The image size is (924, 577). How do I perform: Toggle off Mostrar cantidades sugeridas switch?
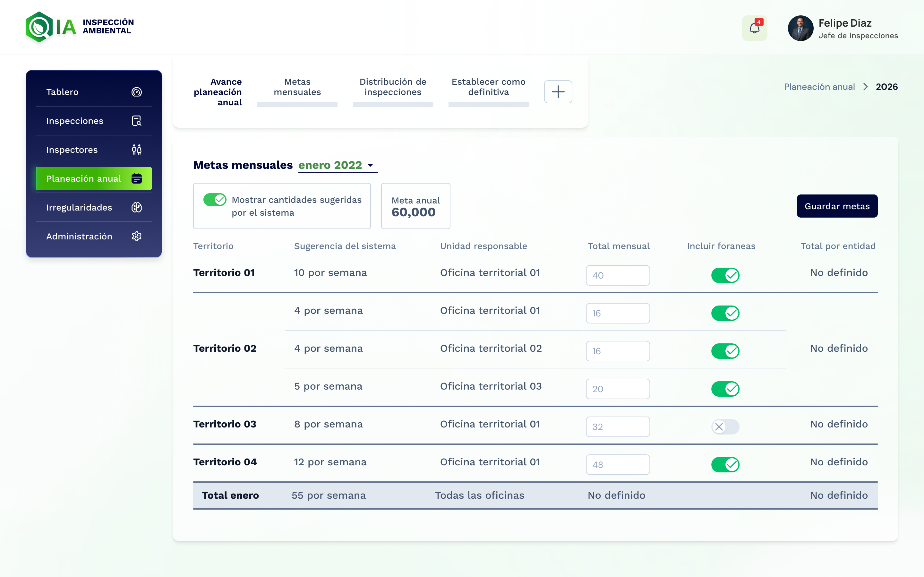click(x=215, y=200)
